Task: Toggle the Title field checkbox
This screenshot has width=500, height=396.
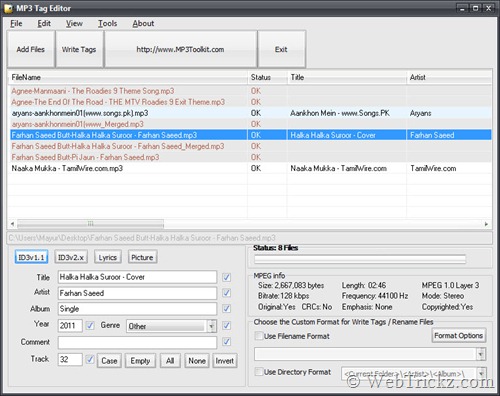Action: (x=227, y=277)
